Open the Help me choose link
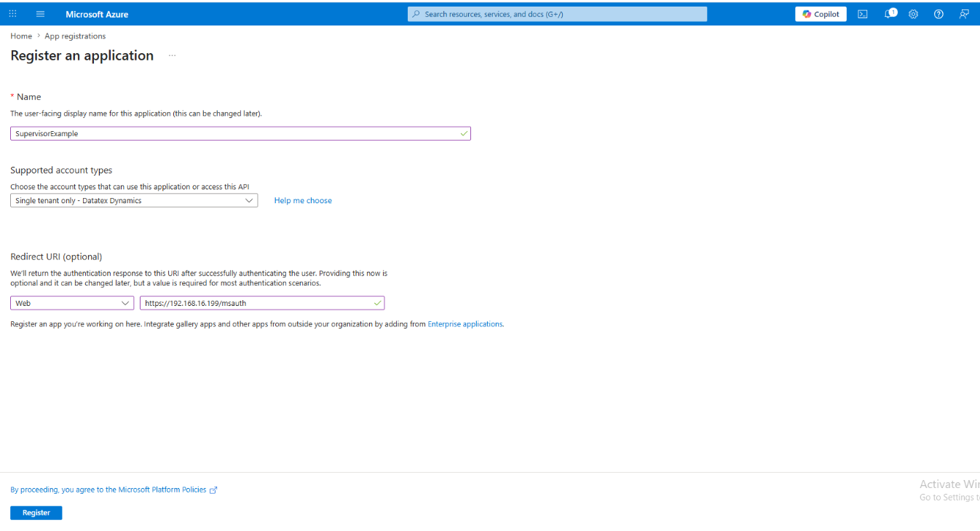The width and height of the screenshot is (980, 531). coord(303,200)
